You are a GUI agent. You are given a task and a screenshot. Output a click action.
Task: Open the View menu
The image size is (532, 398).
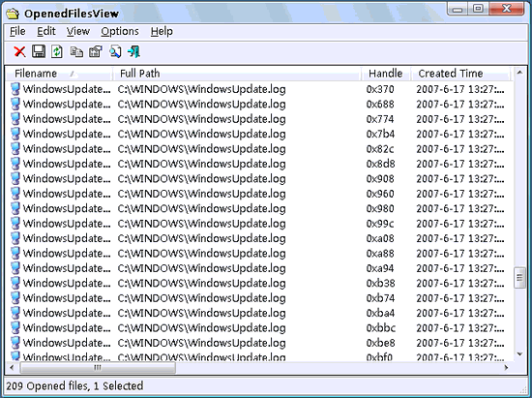click(78, 31)
